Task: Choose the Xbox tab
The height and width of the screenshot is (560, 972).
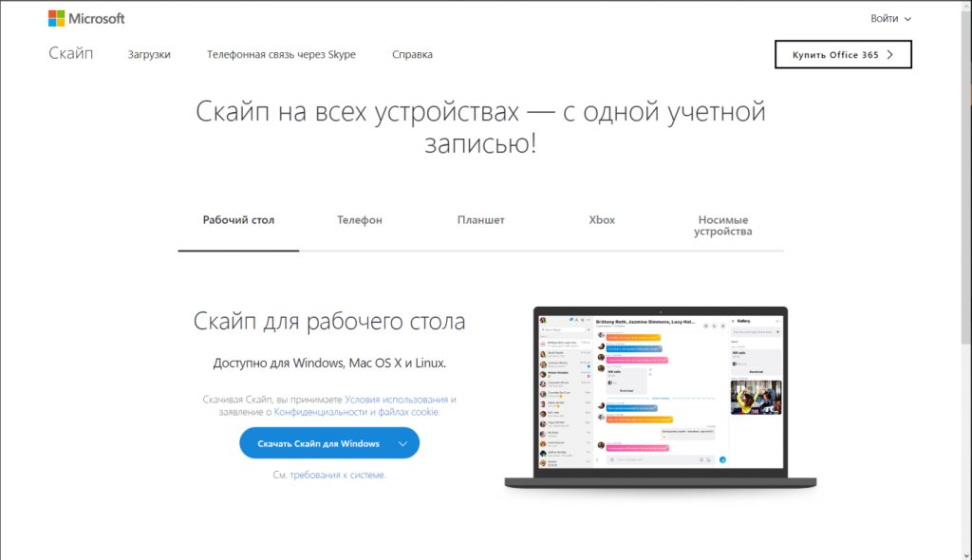Action: click(602, 220)
